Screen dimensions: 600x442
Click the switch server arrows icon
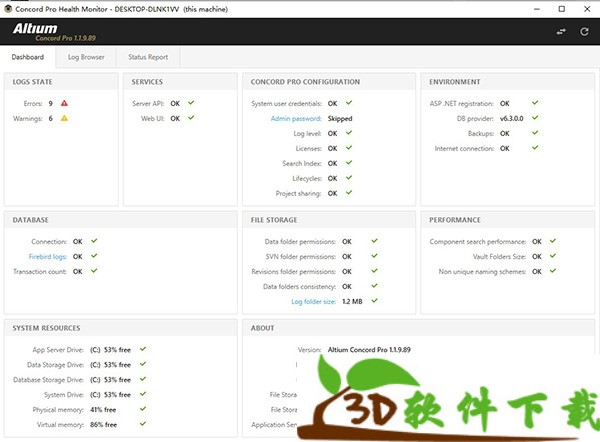click(561, 32)
